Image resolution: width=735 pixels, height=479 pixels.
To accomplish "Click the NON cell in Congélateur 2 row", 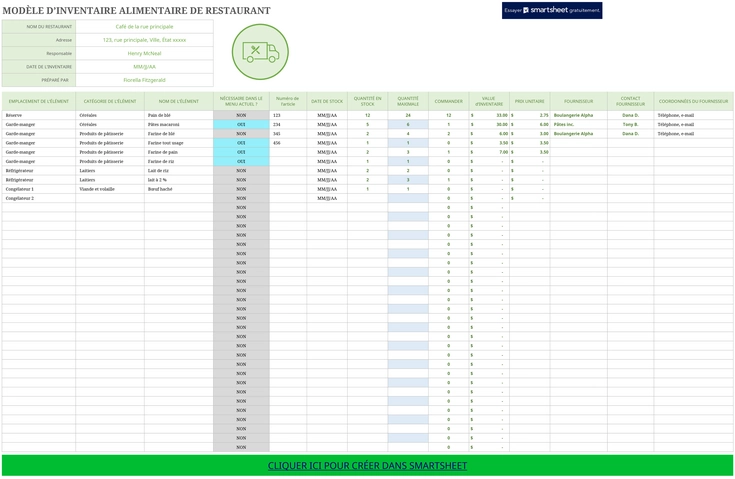I will 241,198.
